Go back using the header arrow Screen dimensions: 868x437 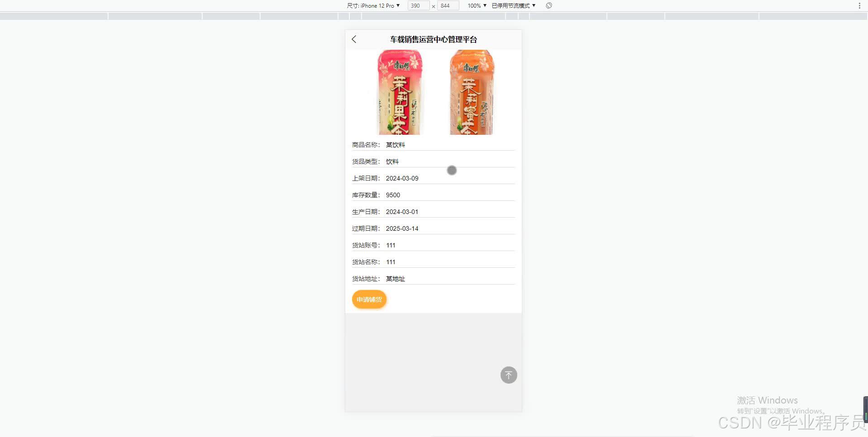(354, 39)
